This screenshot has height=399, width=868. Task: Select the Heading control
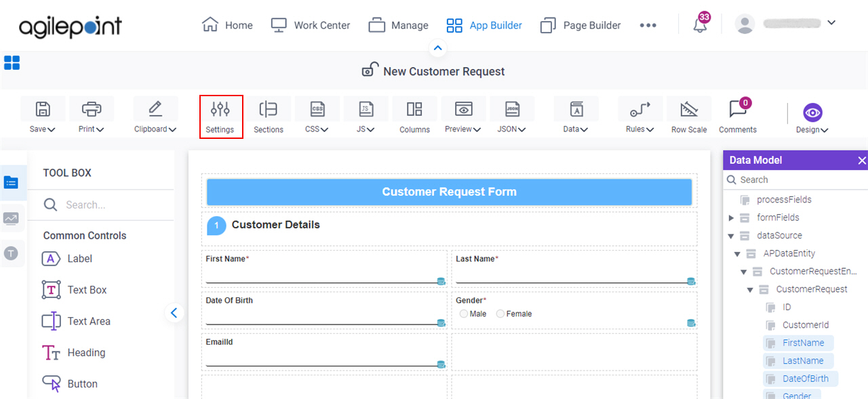coord(74,352)
